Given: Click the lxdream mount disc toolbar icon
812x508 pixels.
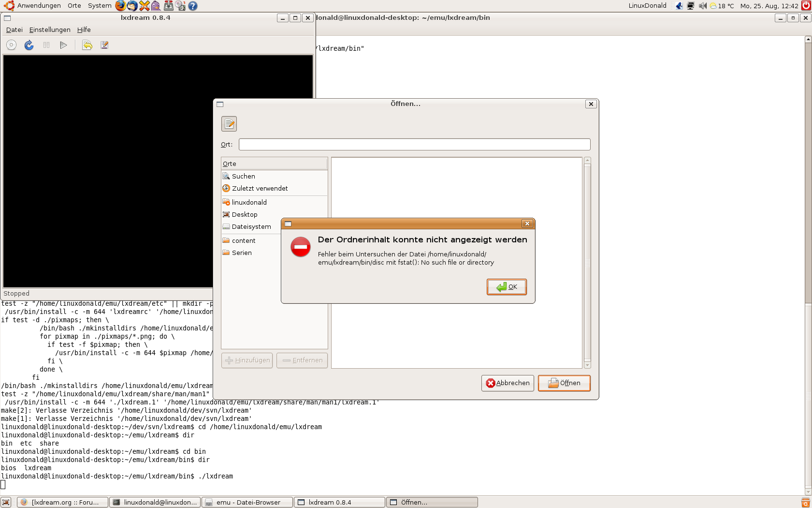Looking at the screenshot, I should (x=11, y=45).
